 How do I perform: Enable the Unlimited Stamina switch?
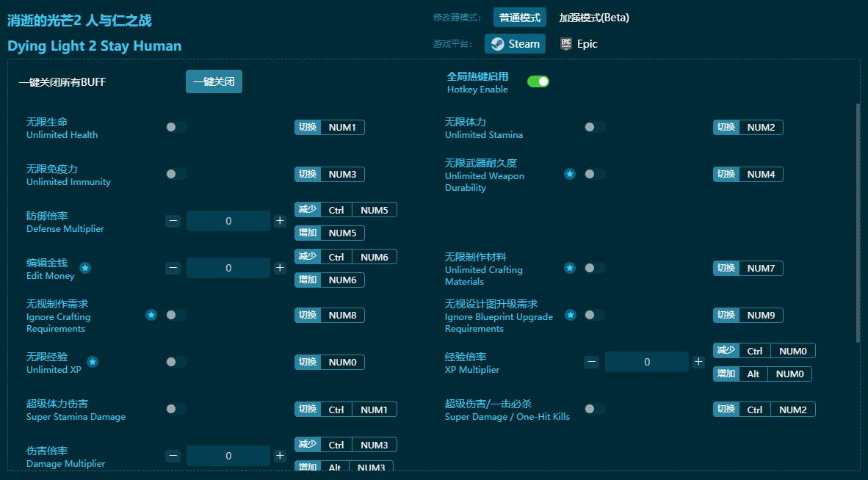(595, 127)
